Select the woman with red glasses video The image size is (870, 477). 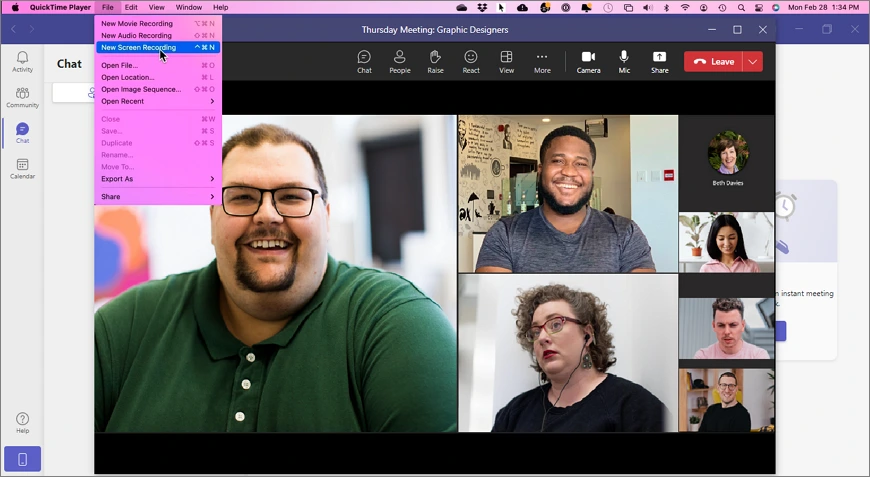pyautogui.click(x=568, y=353)
